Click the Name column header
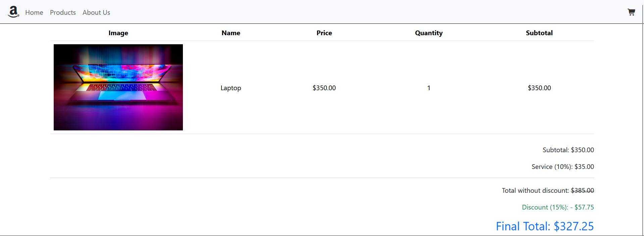The width and height of the screenshot is (644, 236). pyautogui.click(x=231, y=33)
